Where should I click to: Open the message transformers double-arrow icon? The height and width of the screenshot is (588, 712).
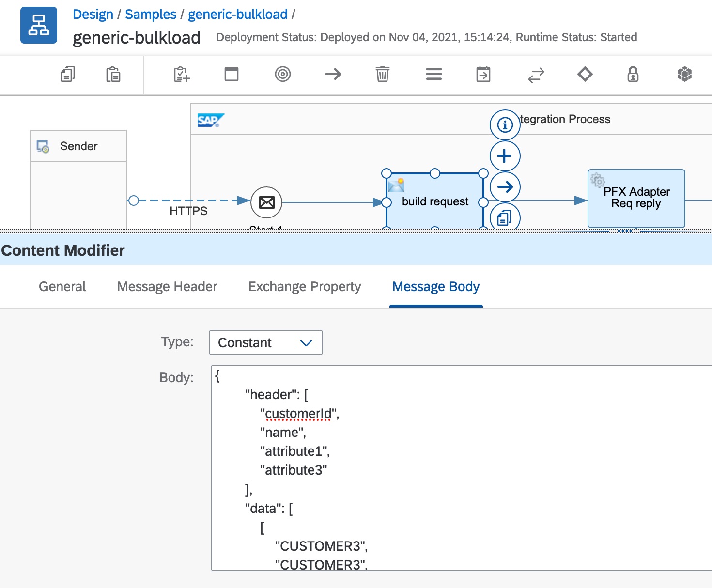click(x=536, y=75)
